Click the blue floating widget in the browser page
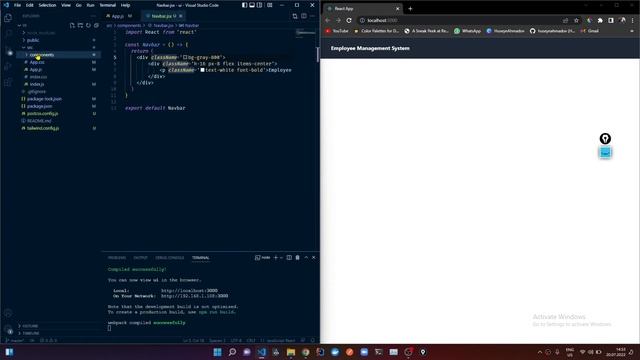The height and width of the screenshot is (360, 640). (x=605, y=153)
